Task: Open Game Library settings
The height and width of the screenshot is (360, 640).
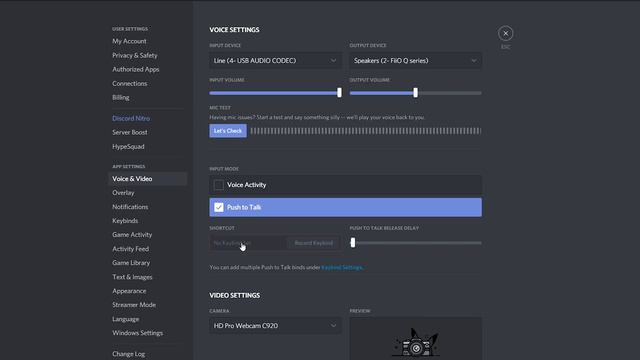Action: click(x=131, y=263)
